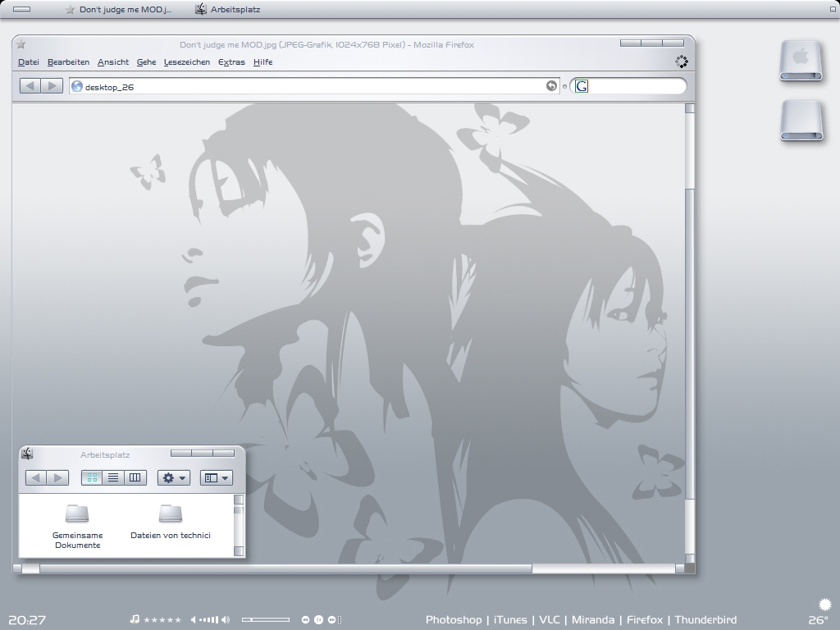Viewport: 840px width, 630px height.
Task: Click the 20:27 clock in the bottom bar
Action: coord(27,620)
